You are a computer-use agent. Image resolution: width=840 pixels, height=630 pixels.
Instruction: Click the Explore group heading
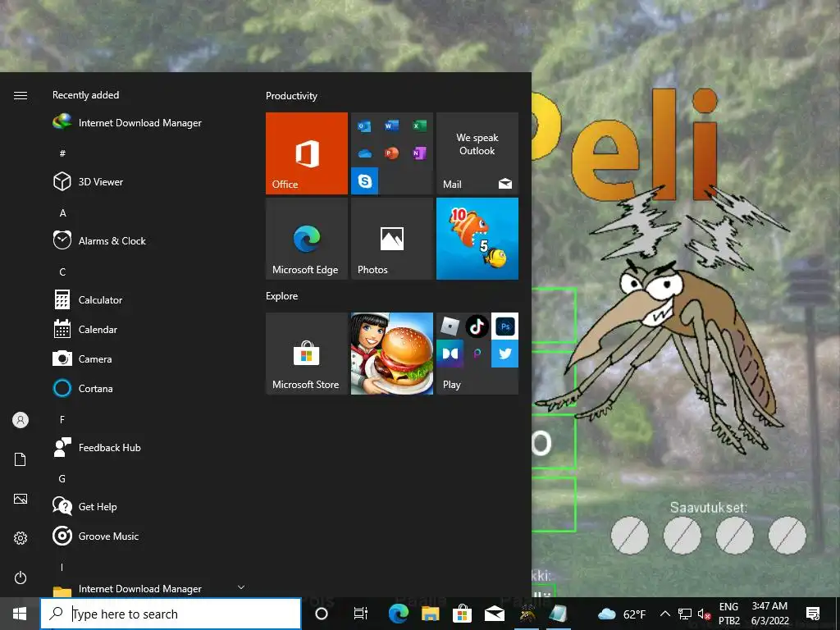(282, 295)
